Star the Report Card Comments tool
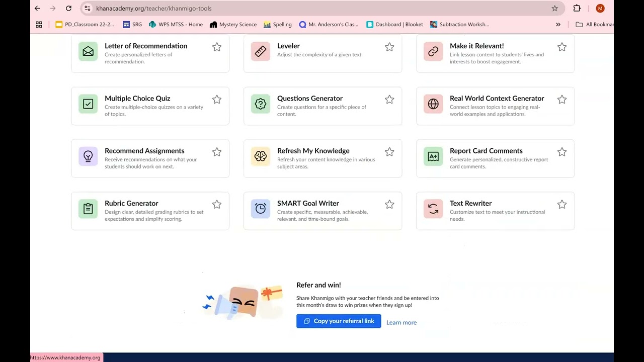Screen dimensions: 644x362 (562, 152)
